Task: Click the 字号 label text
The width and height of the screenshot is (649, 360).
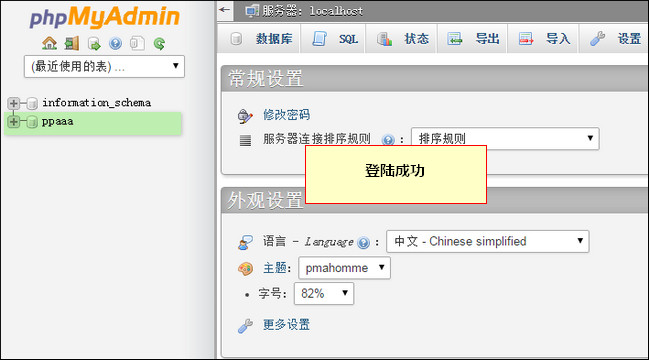Action: (272, 293)
